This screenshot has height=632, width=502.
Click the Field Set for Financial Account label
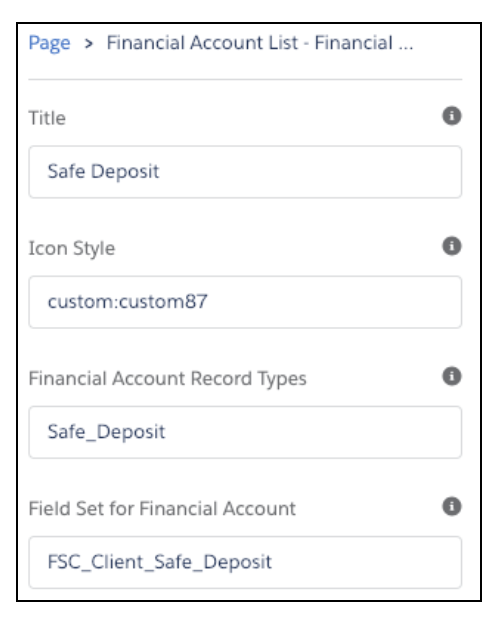pos(162,508)
